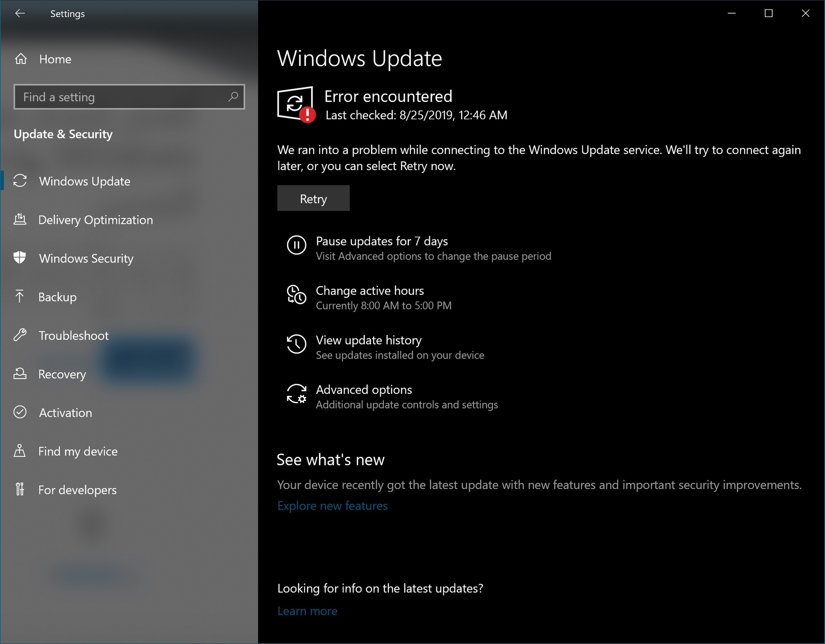The height and width of the screenshot is (644, 825).
Task: Click the Home house icon
Action: [21, 59]
